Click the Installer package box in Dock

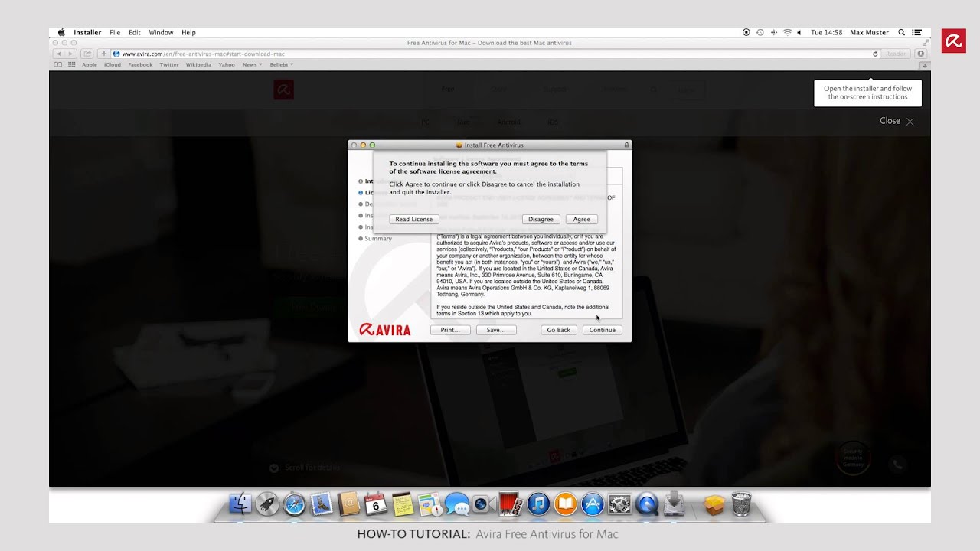pos(714,504)
